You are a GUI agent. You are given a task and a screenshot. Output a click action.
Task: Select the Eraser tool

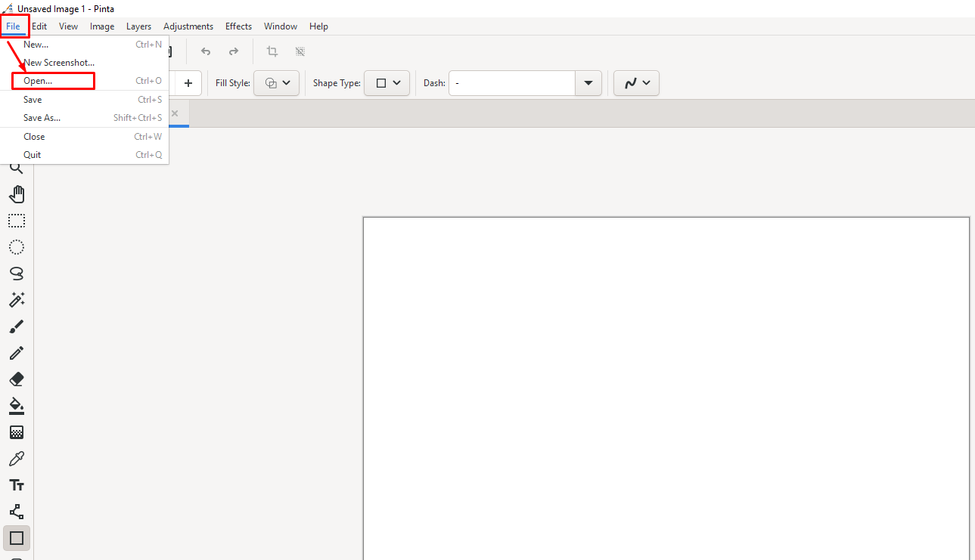point(17,379)
